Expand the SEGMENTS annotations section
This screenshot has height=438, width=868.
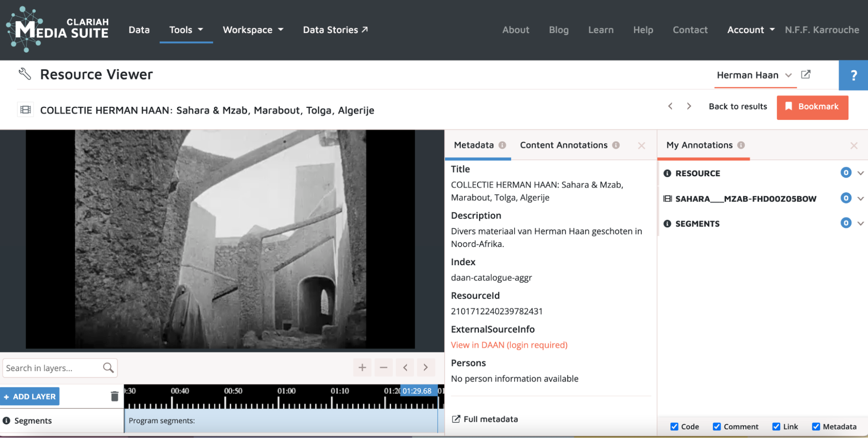point(860,224)
